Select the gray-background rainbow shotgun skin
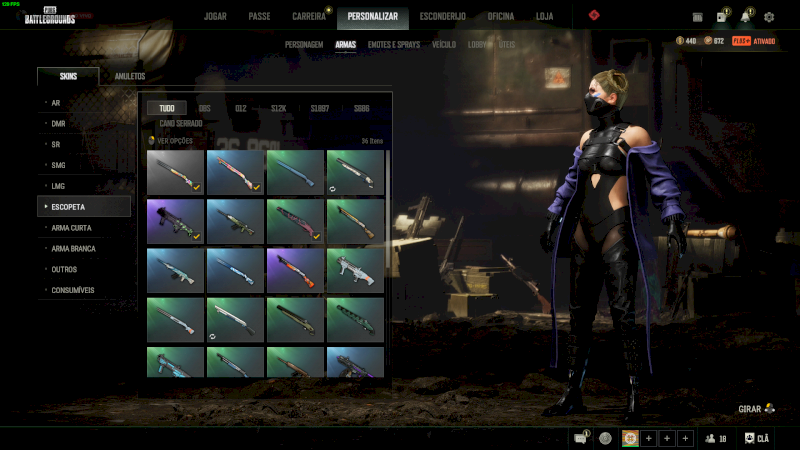The width and height of the screenshot is (800, 450). 175,172
